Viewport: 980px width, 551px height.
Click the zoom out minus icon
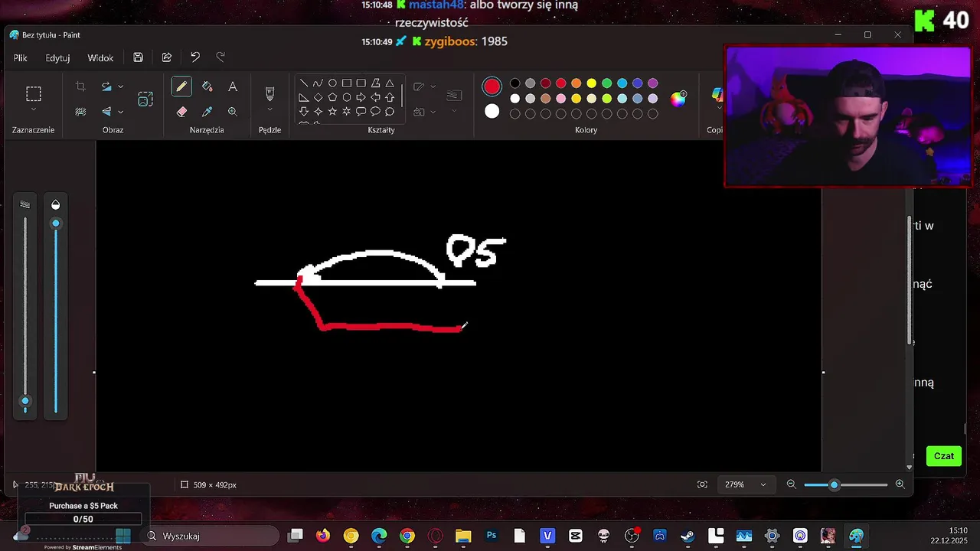coord(792,484)
